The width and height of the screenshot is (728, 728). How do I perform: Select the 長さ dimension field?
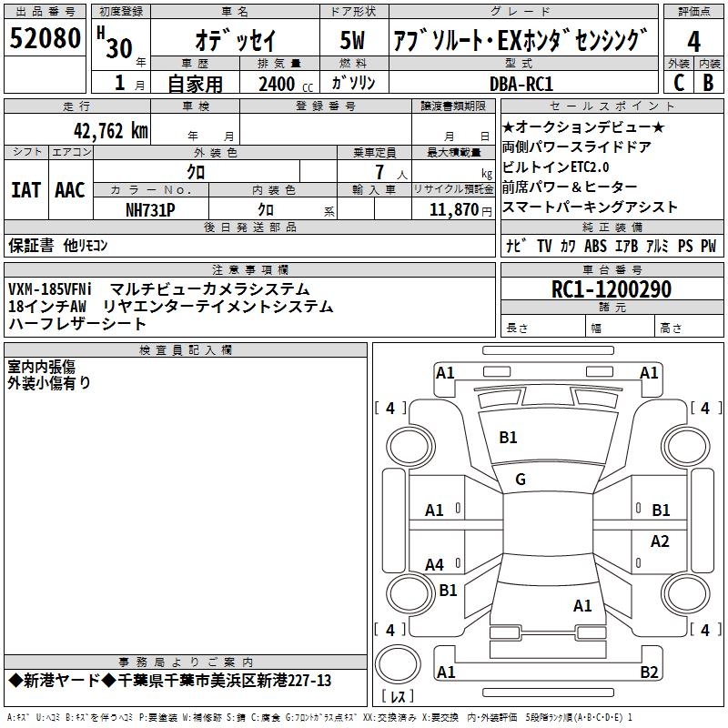pyautogui.click(x=542, y=328)
